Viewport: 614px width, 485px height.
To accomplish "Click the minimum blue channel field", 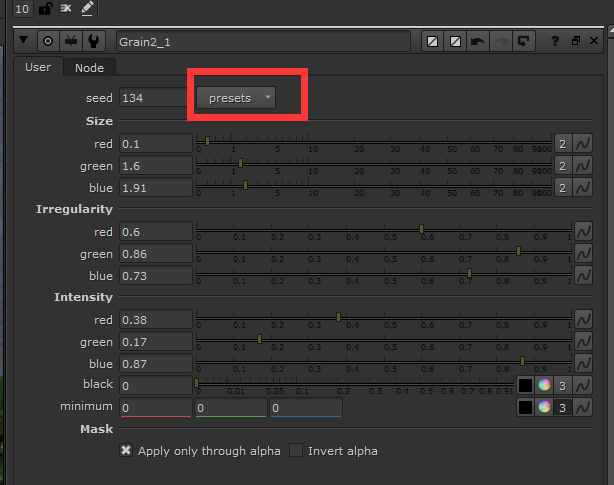I will pyautogui.click(x=306, y=407).
